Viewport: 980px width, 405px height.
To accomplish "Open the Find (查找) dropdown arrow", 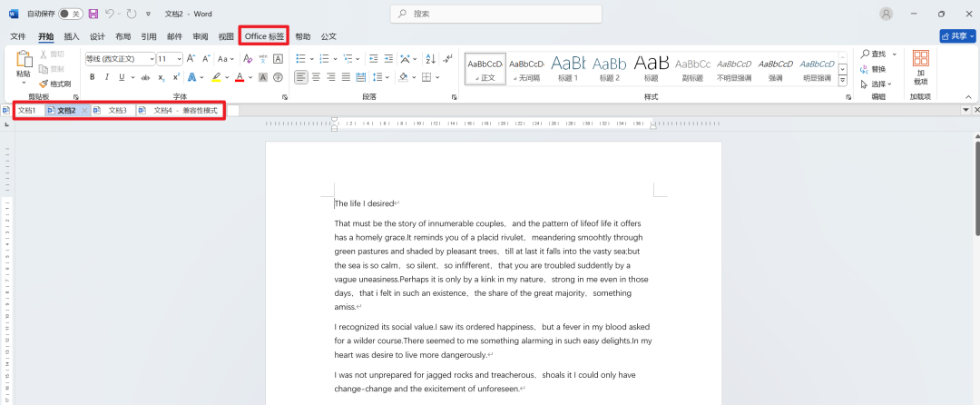I will point(895,54).
